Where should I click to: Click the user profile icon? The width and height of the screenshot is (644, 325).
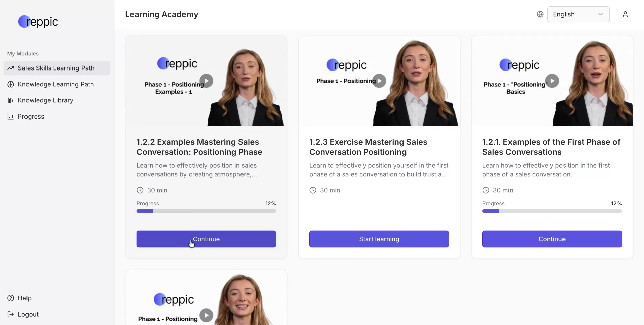click(x=625, y=14)
